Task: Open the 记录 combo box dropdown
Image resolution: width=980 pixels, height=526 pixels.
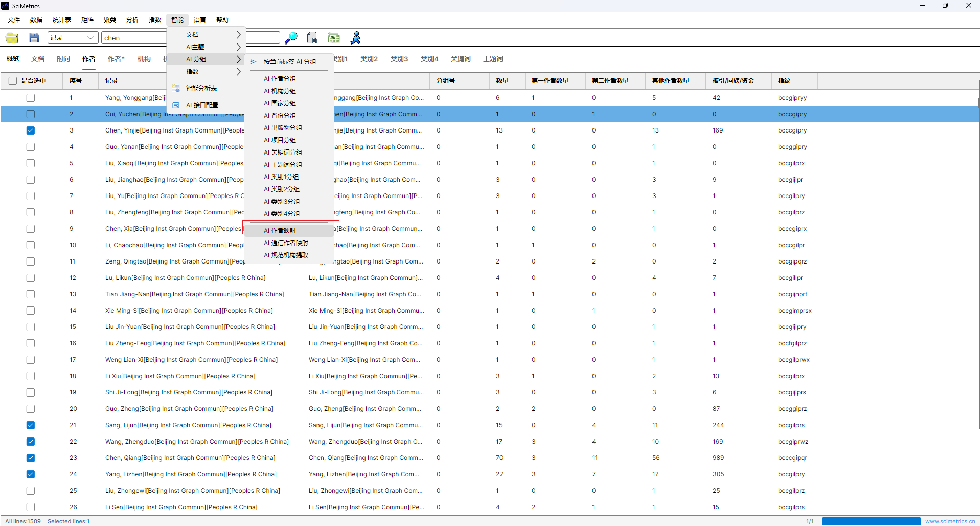Action: click(x=73, y=38)
